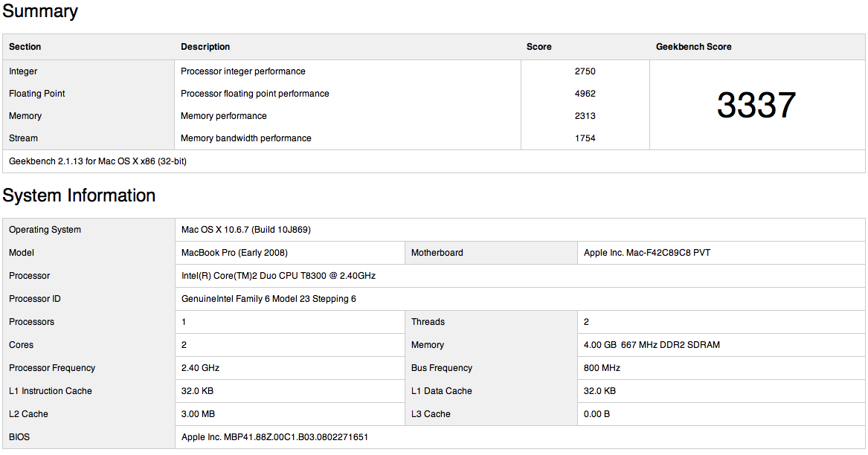Click the Cores label
Viewport: 868px width, 455px height.
click(21, 345)
